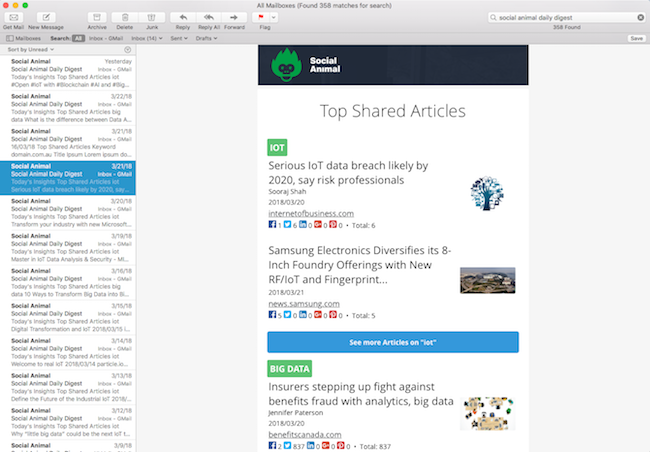
Task: Click Twitter icon under Insurers article
Action: (x=287, y=445)
